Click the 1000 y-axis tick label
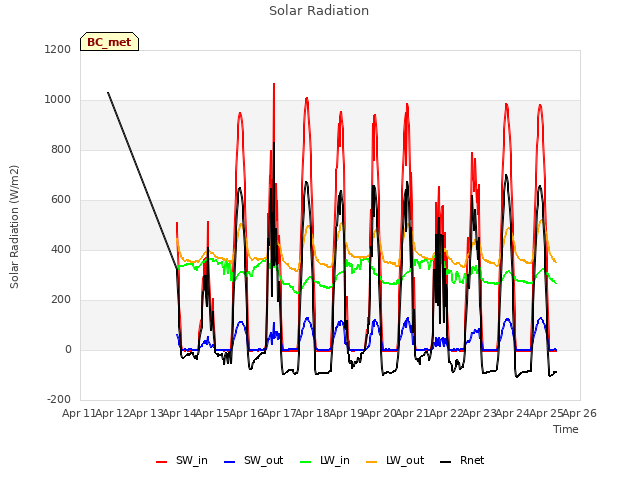This screenshot has width=640, height=480. pos(58,100)
